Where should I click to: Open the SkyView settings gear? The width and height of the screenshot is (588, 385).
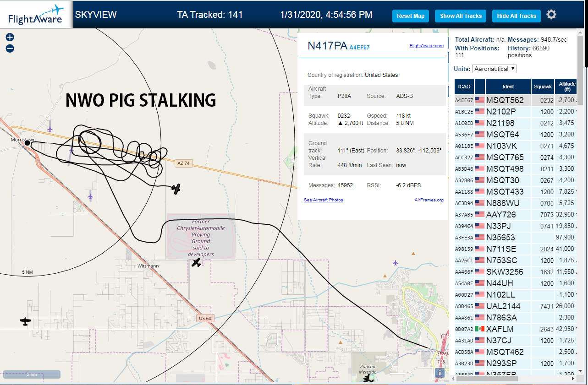point(551,15)
